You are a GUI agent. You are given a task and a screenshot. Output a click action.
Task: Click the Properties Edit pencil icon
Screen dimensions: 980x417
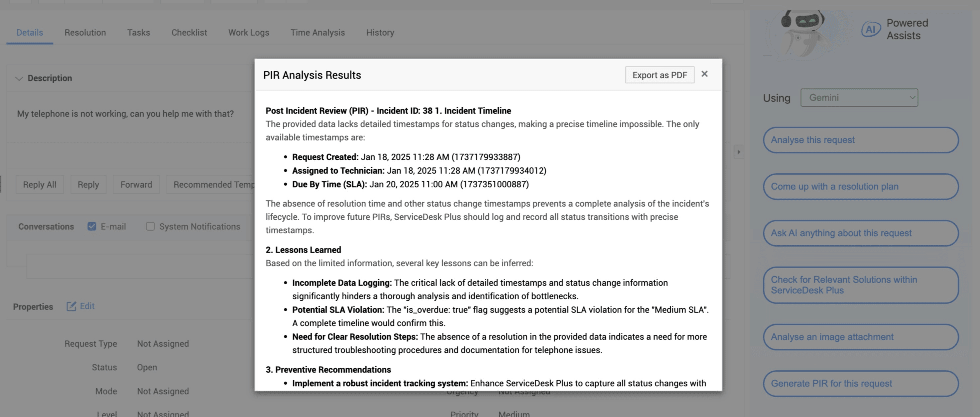point(71,307)
